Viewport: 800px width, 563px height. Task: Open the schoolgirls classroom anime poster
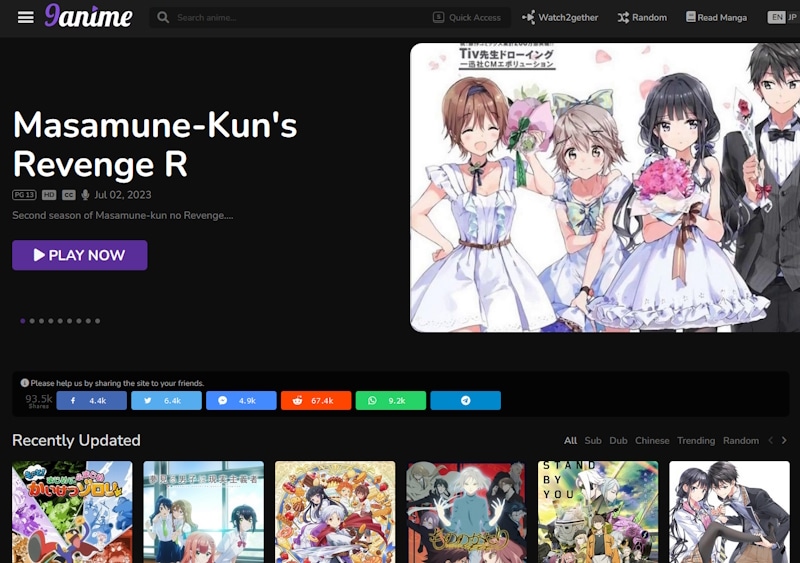coord(204,512)
